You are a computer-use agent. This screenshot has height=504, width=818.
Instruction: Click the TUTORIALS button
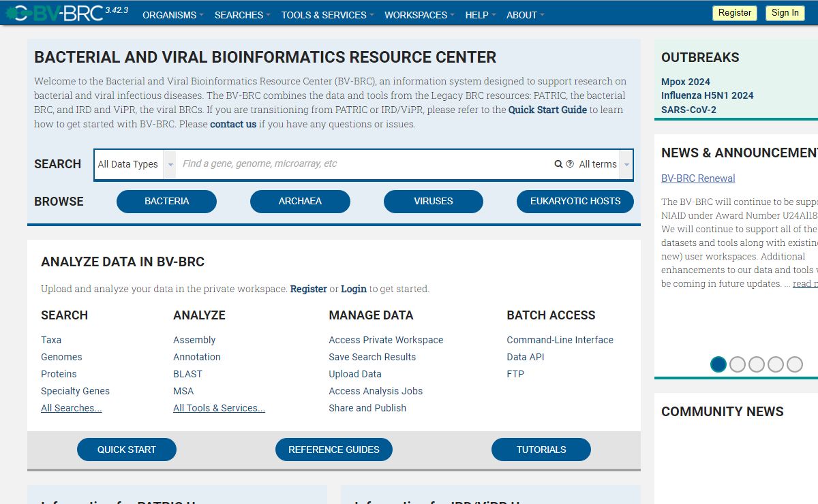pos(541,450)
